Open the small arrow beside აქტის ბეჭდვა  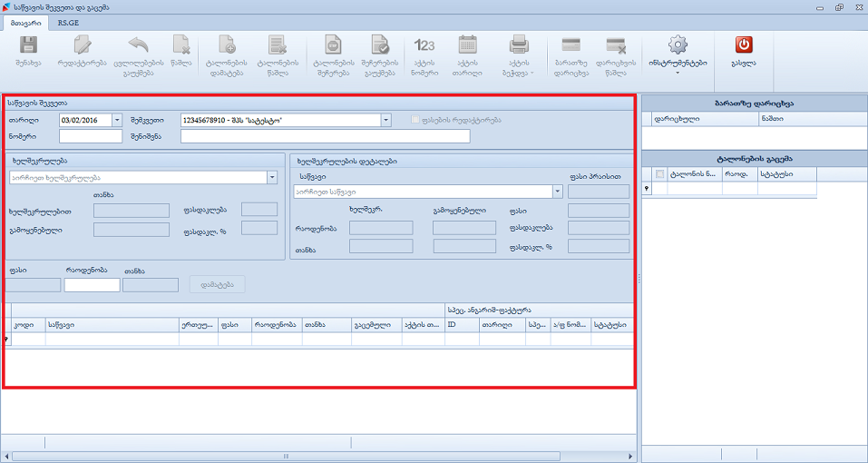pyautogui.click(x=532, y=73)
